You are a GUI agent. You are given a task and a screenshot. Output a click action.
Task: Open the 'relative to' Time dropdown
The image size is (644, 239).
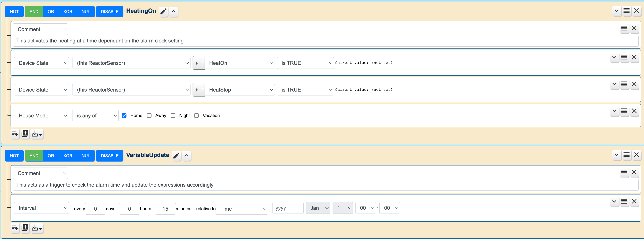tap(242, 209)
